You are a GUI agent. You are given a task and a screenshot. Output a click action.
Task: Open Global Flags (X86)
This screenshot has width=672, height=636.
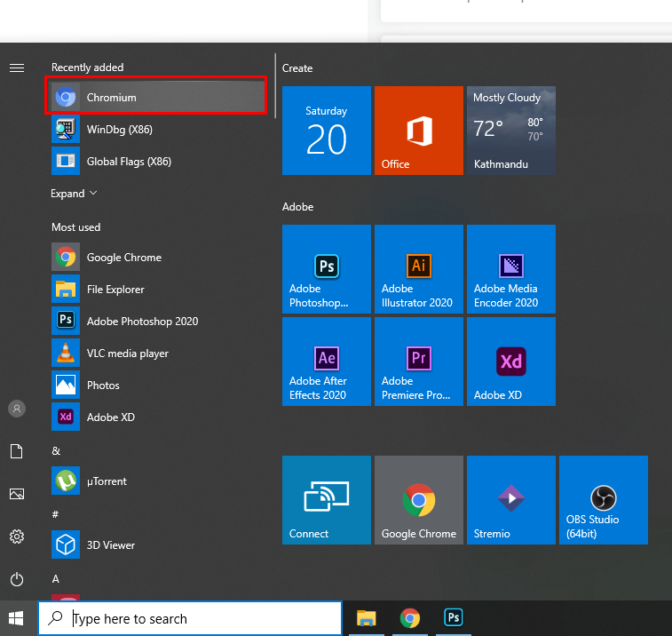[x=156, y=162]
